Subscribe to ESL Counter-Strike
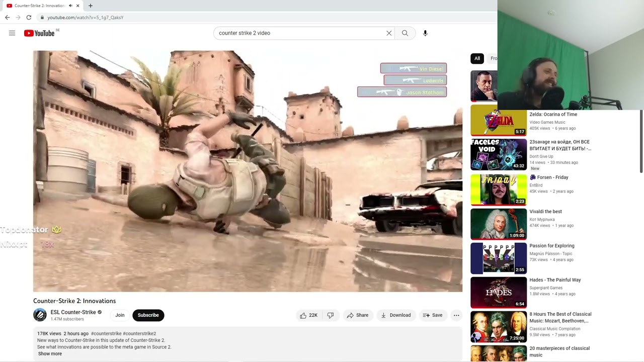 (x=148, y=315)
